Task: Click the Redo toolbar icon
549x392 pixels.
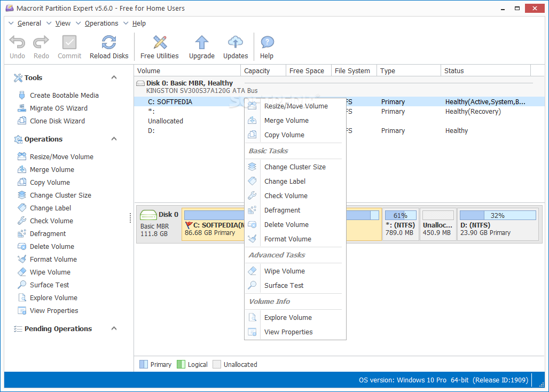Action: [41, 42]
